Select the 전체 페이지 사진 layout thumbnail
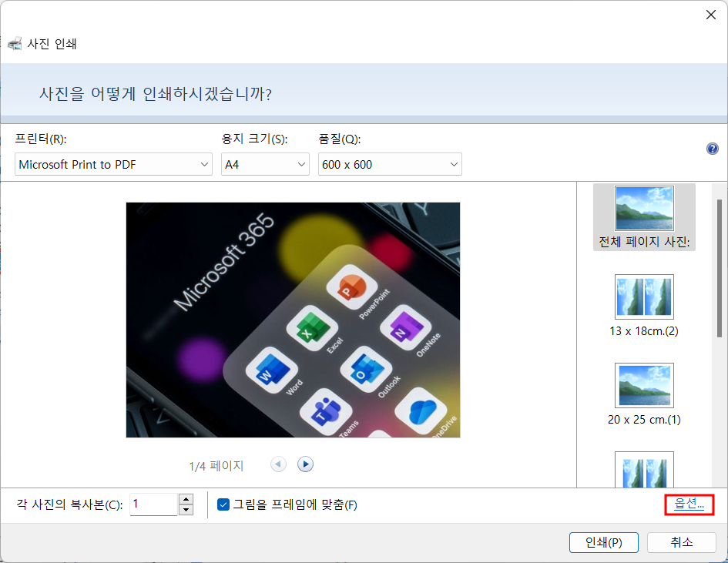 click(644, 217)
